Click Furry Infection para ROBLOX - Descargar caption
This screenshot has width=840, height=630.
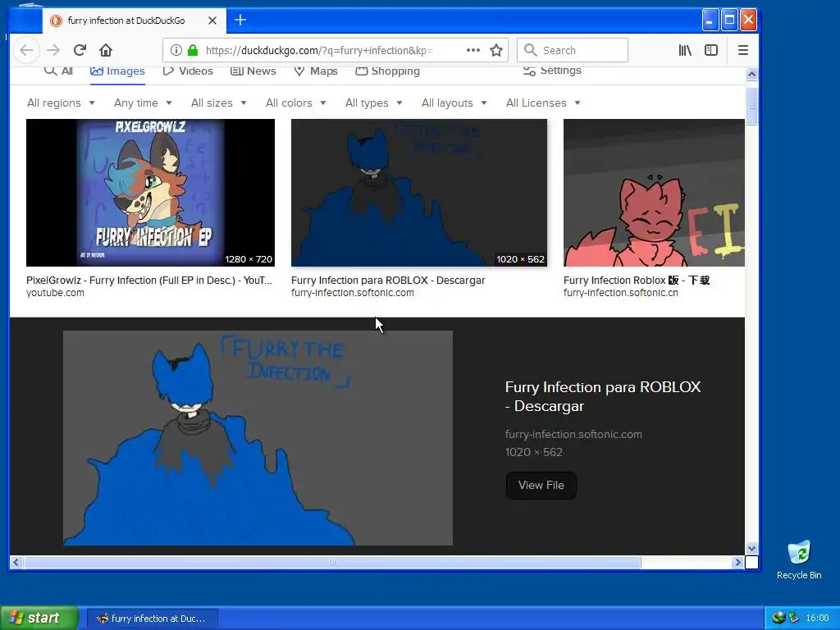[x=388, y=281]
